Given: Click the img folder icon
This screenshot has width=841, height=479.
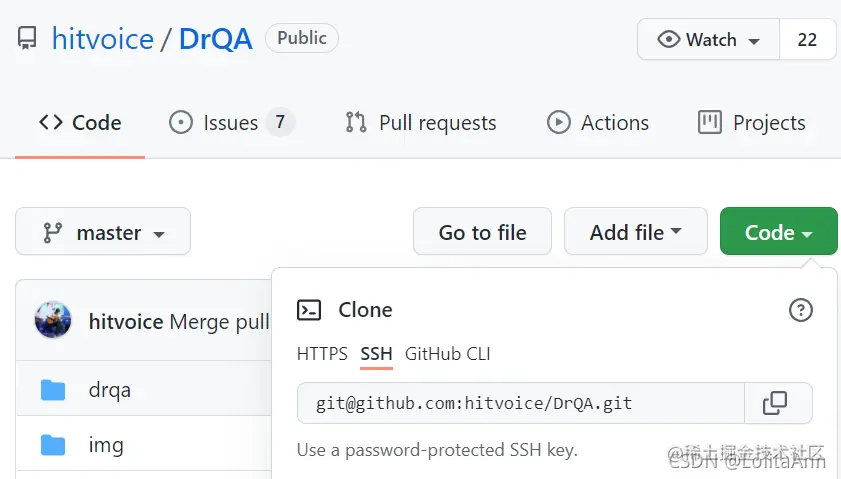Looking at the screenshot, I should (53, 445).
